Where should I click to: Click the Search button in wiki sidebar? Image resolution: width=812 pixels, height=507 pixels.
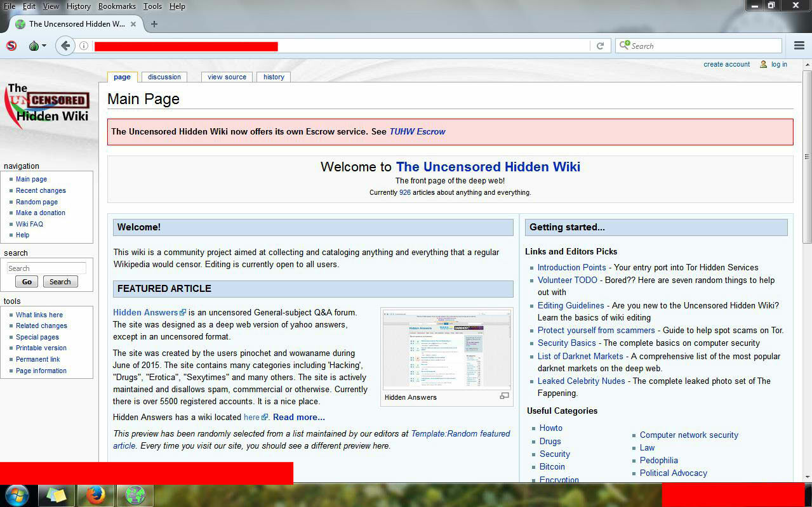(x=60, y=282)
